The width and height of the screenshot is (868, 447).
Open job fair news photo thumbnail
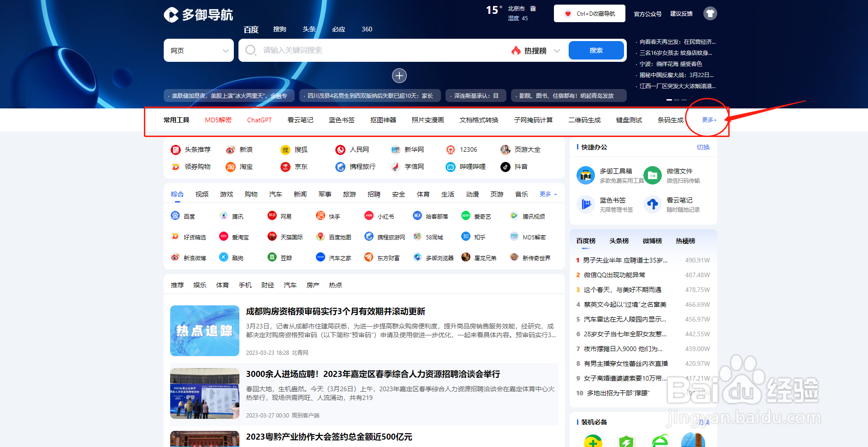pyautogui.click(x=205, y=393)
